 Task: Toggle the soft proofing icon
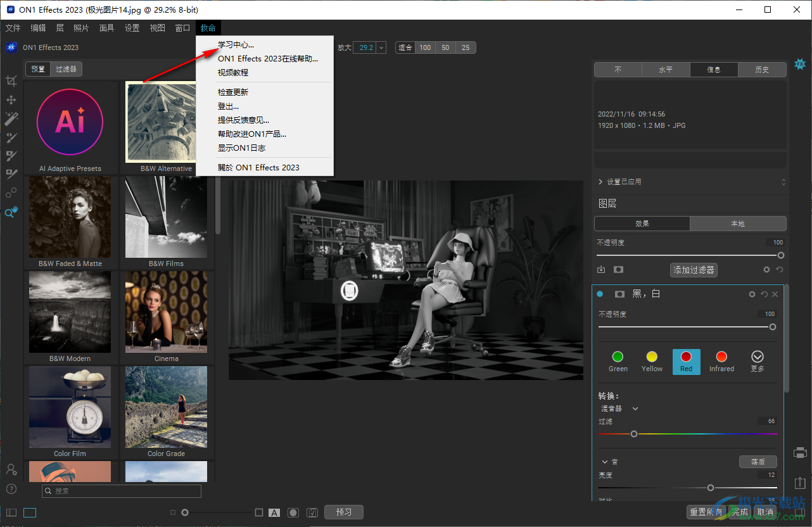312,512
